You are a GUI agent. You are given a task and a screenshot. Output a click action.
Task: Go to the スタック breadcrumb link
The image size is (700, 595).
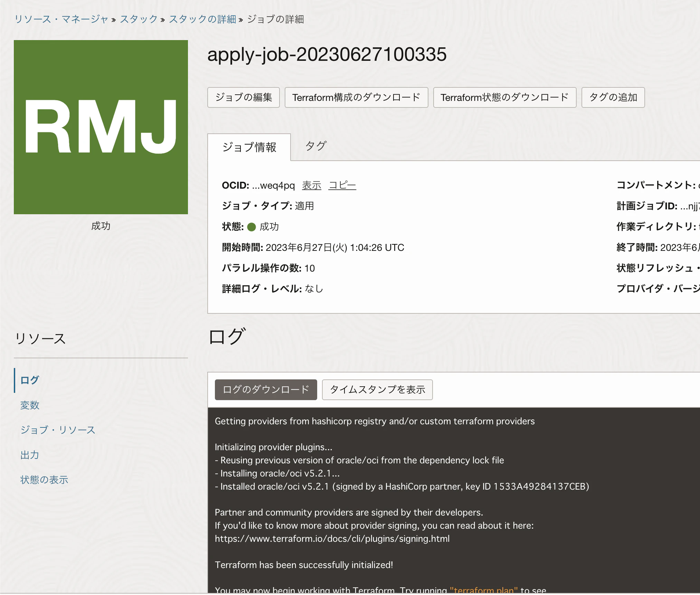139,19
